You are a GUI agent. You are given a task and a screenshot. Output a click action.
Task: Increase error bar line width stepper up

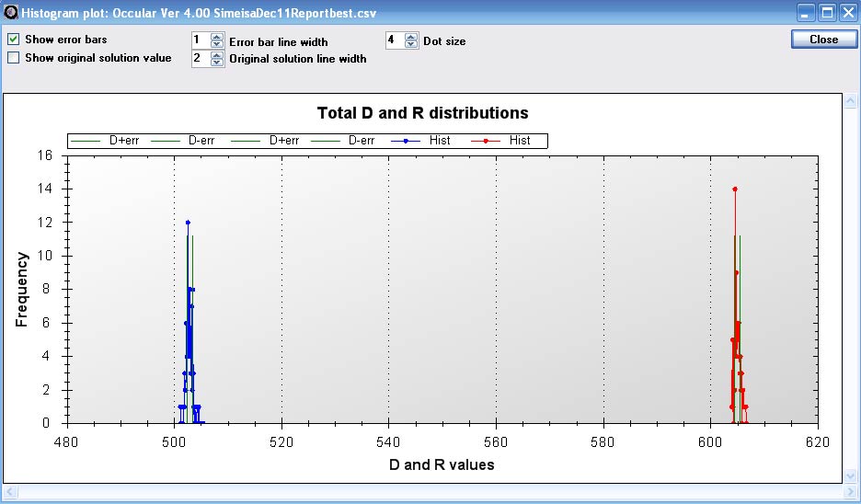tap(217, 38)
